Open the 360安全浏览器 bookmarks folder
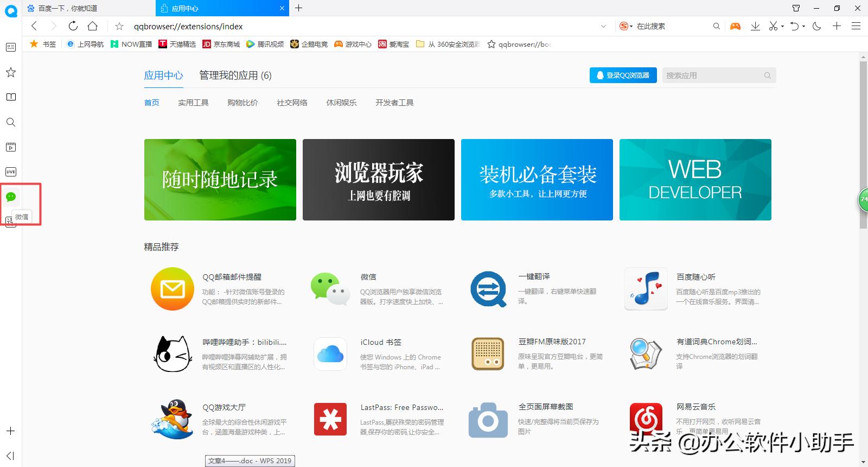 tap(448, 44)
